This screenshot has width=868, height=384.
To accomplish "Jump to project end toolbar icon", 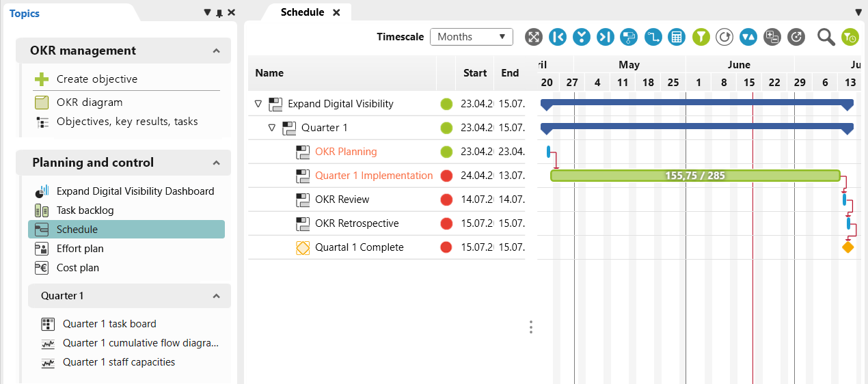I will pyautogui.click(x=606, y=37).
